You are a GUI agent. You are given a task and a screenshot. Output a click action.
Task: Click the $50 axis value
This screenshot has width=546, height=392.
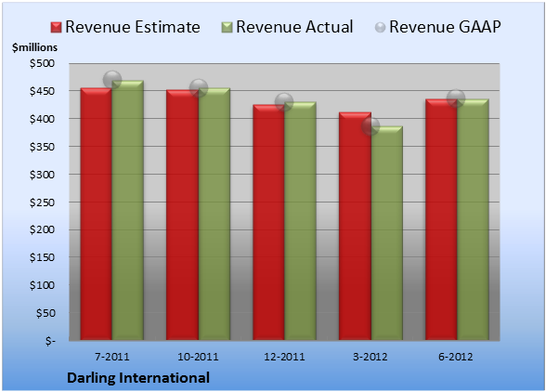pyautogui.click(x=45, y=313)
